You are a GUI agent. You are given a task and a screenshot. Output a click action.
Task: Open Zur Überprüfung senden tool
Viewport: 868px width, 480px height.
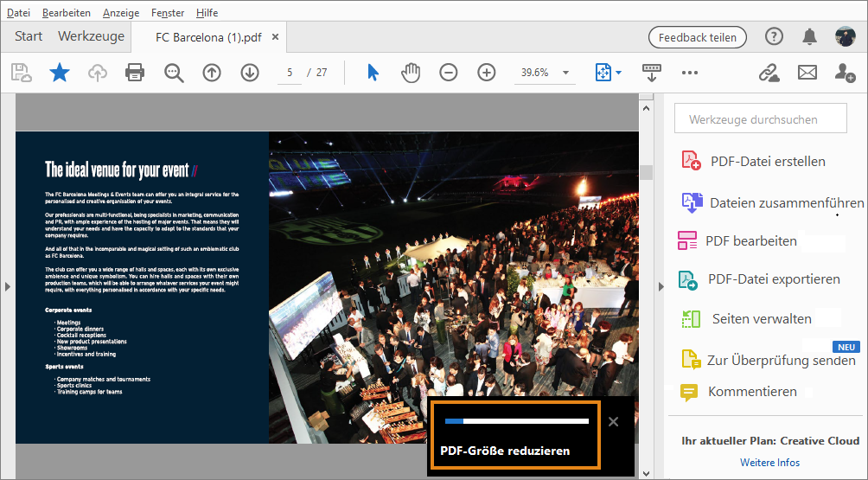pos(781,361)
